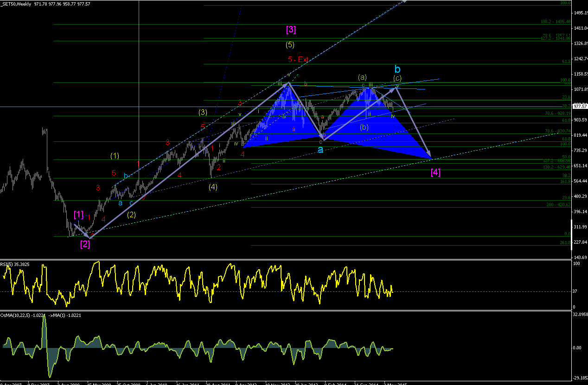Select the yellow (1) wave label
Image resolution: width=588 pixels, height=385 pixels.
[x=115, y=156]
